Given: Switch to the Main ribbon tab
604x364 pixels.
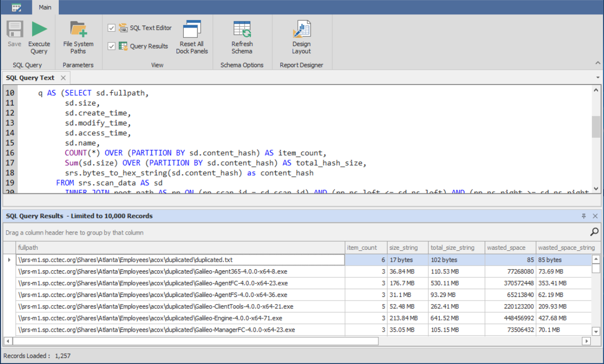Looking at the screenshot, I should [45, 7].
